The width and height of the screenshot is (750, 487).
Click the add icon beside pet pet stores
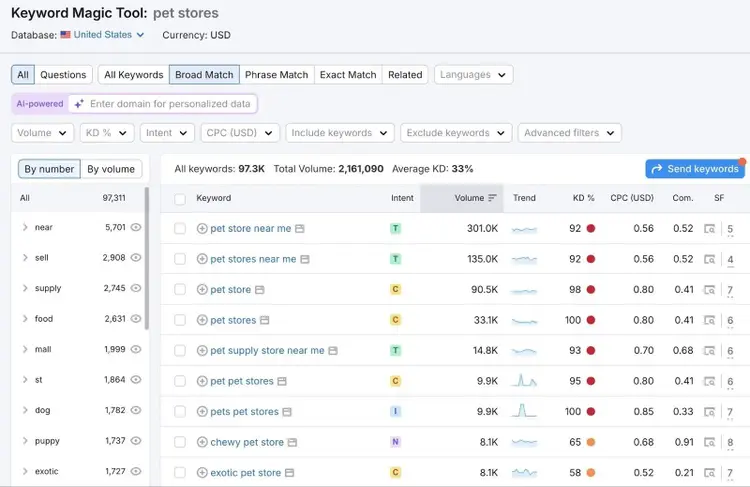pos(202,381)
